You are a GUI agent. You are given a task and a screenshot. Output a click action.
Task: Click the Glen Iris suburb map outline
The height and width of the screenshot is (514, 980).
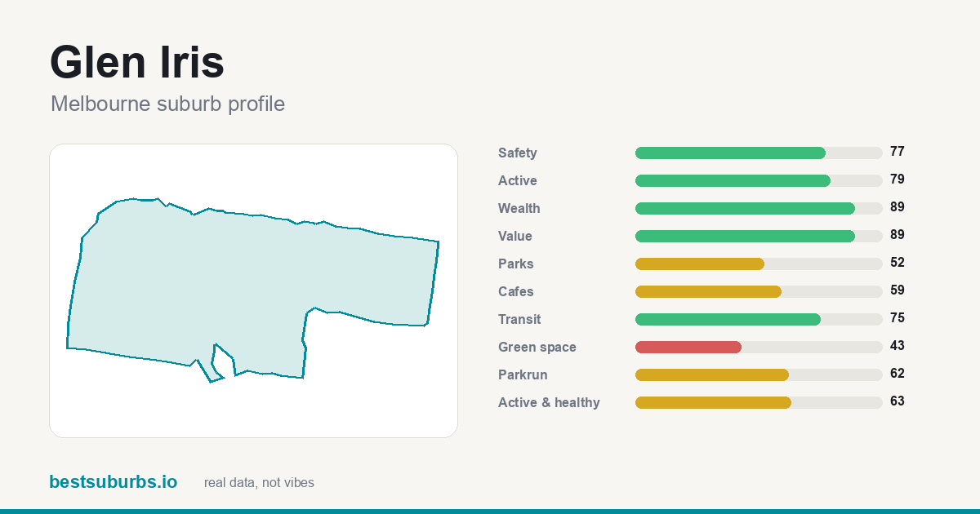point(253,290)
